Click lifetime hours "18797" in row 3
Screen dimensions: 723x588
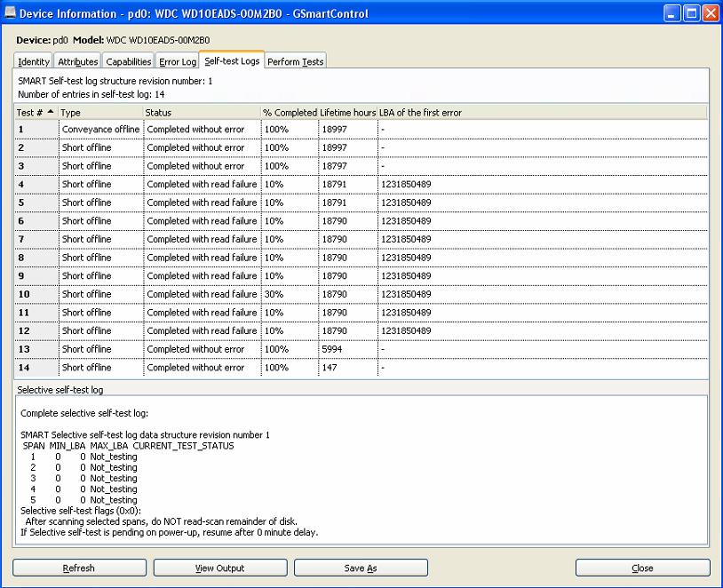pyautogui.click(x=334, y=166)
